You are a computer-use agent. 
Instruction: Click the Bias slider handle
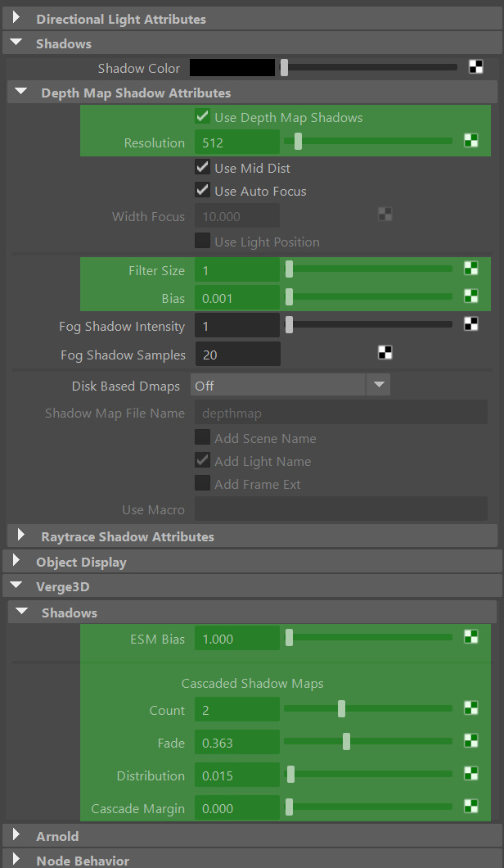289,296
